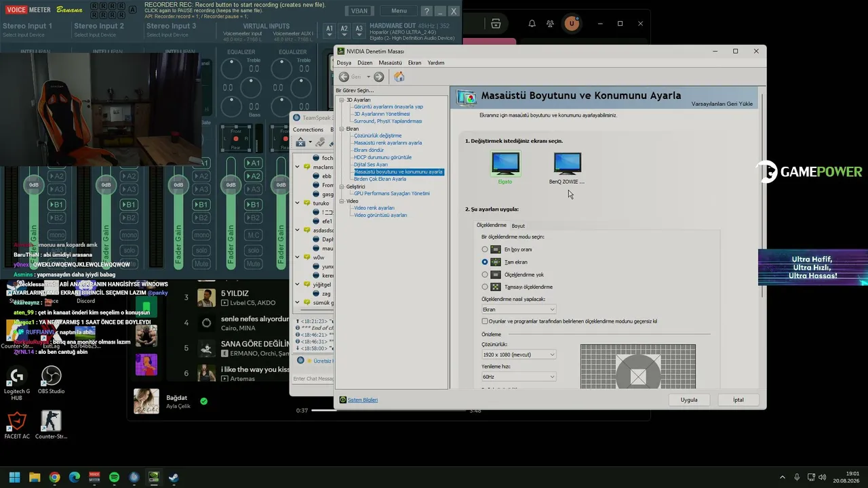
Task: Toggle Mute on the Voicemeeter Input strip
Action: [254, 264]
